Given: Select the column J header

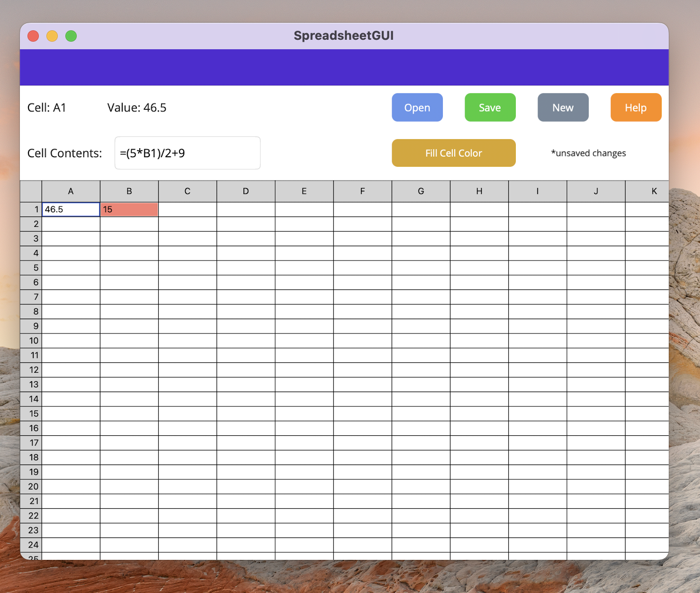Looking at the screenshot, I should pyautogui.click(x=596, y=191).
